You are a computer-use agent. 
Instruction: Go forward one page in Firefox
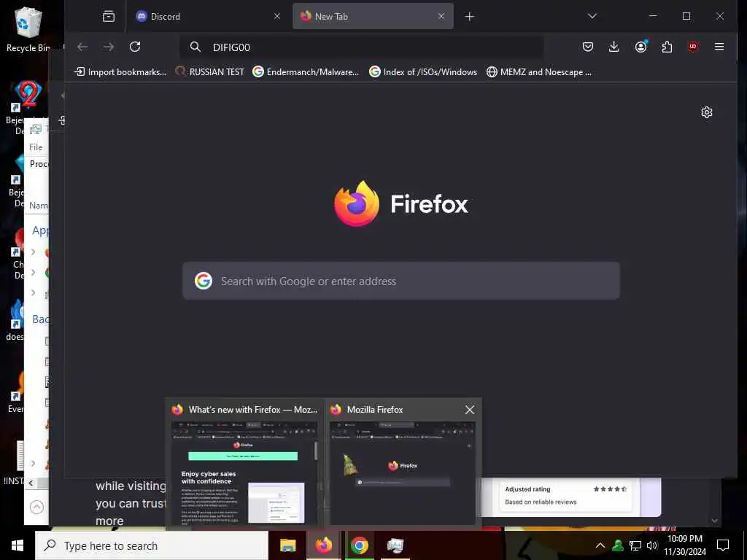pos(109,47)
